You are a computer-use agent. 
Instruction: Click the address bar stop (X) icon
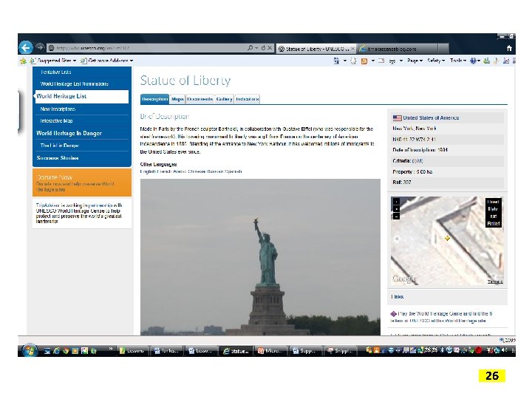pyautogui.click(x=270, y=48)
